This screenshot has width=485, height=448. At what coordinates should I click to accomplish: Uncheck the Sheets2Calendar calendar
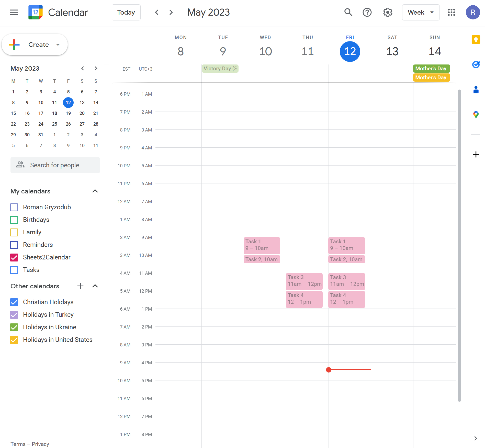point(14,257)
